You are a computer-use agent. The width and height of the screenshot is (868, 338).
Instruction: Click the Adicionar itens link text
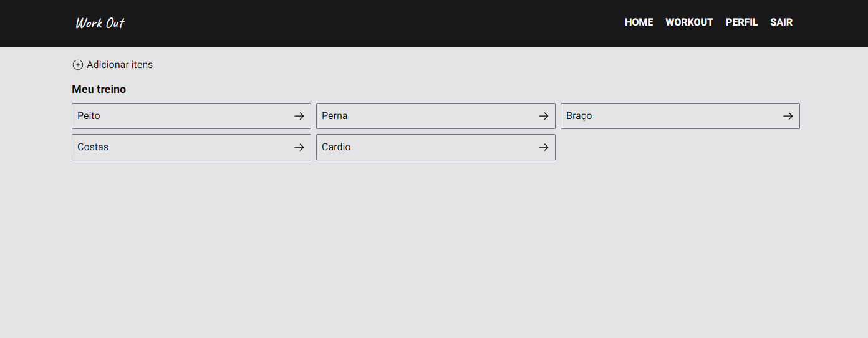(x=120, y=65)
